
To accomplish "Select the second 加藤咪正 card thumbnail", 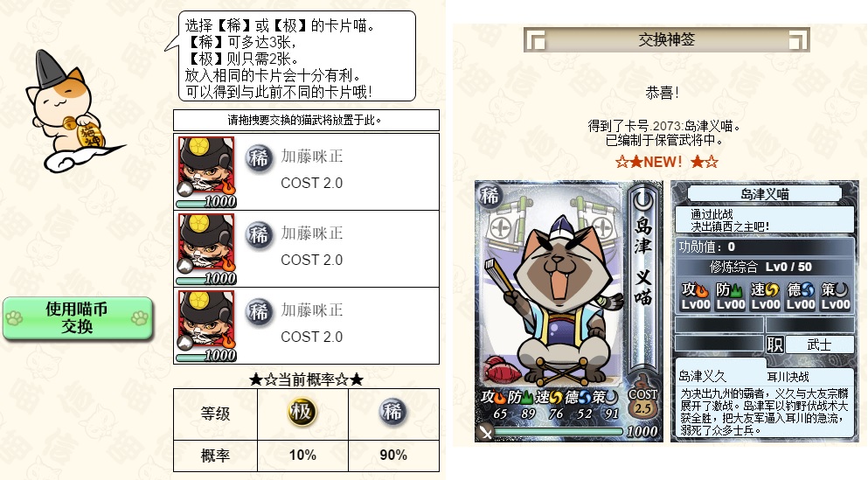I will point(206,248).
